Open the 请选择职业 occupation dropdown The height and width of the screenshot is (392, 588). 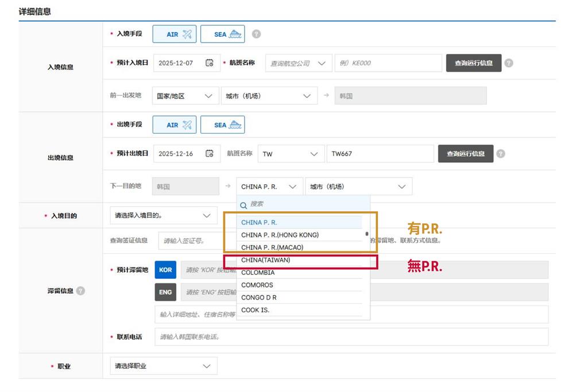coord(163,366)
